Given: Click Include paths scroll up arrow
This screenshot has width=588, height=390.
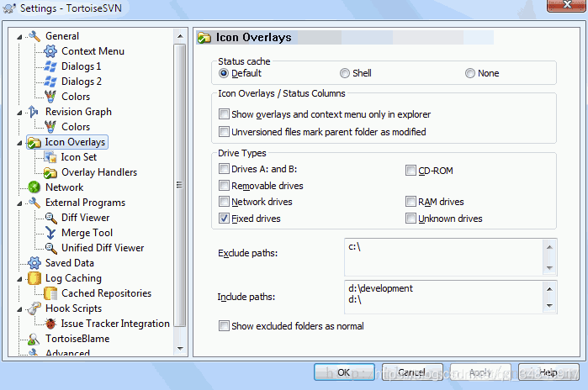Looking at the screenshot, I should pyautogui.click(x=549, y=289).
